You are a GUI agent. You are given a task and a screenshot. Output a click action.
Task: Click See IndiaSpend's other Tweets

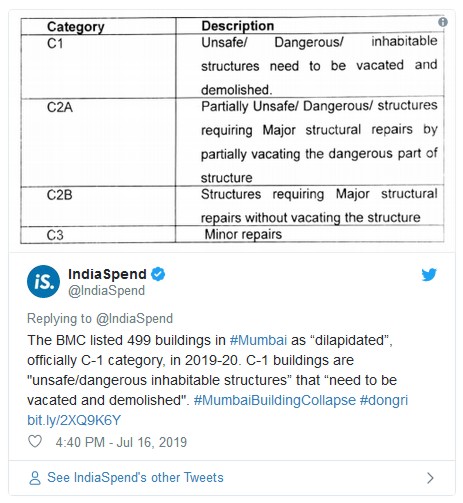[x=135, y=478]
